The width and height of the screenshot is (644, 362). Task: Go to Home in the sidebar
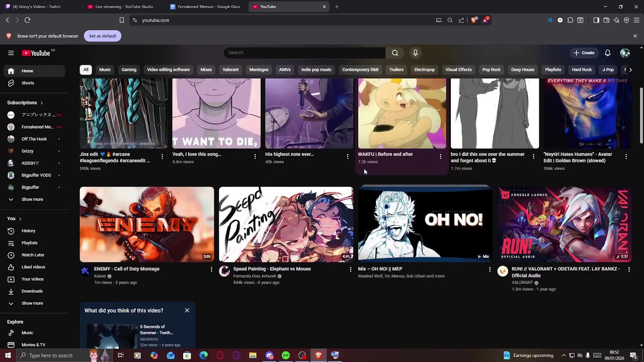coord(34,71)
